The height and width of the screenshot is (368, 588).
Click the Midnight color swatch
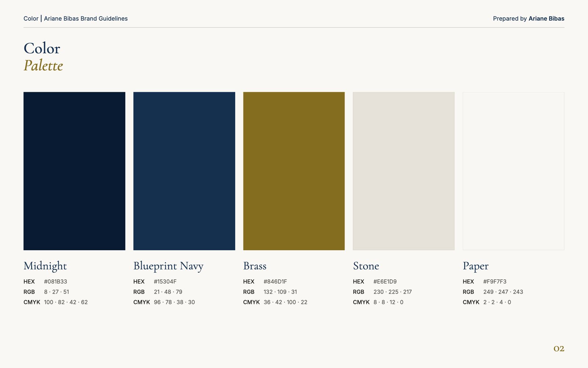pos(74,171)
